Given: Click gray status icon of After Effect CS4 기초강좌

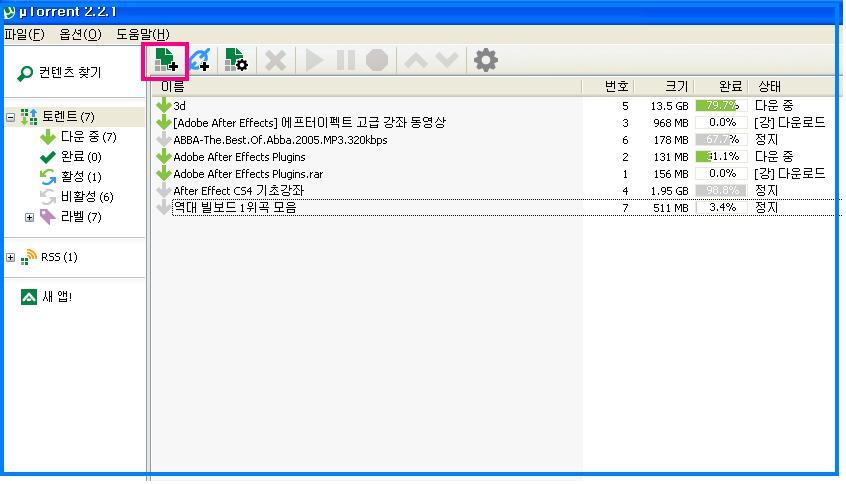Looking at the screenshot, I should click(163, 190).
